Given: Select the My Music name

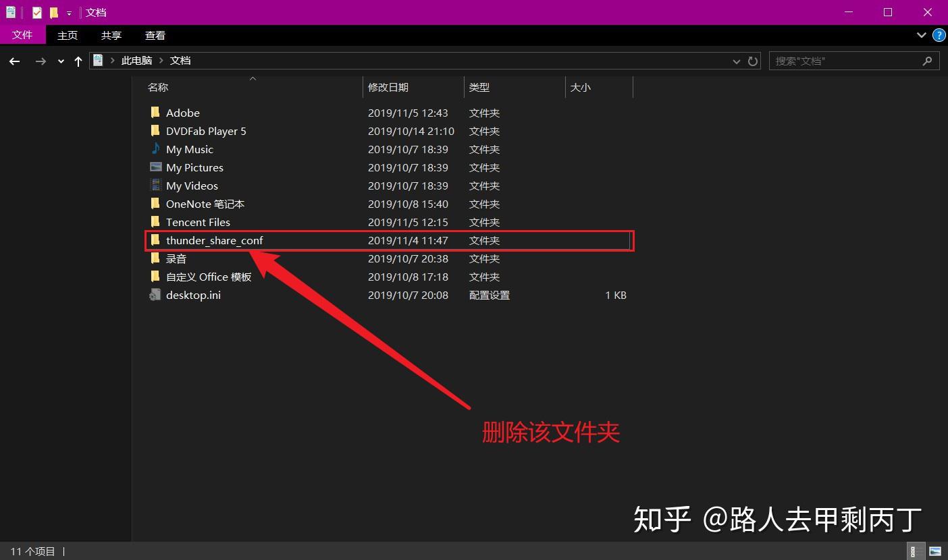Looking at the screenshot, I should (190, 149).
